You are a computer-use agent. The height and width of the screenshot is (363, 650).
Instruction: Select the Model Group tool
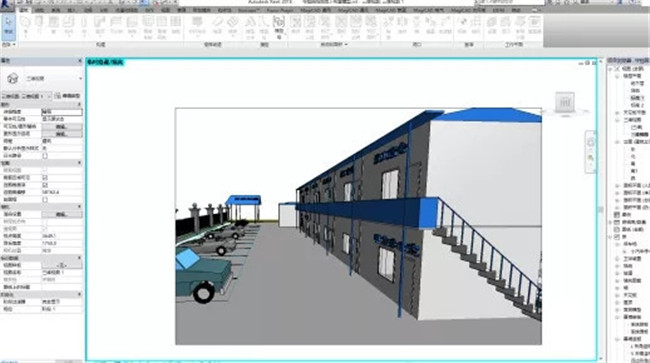pos(279,26)
